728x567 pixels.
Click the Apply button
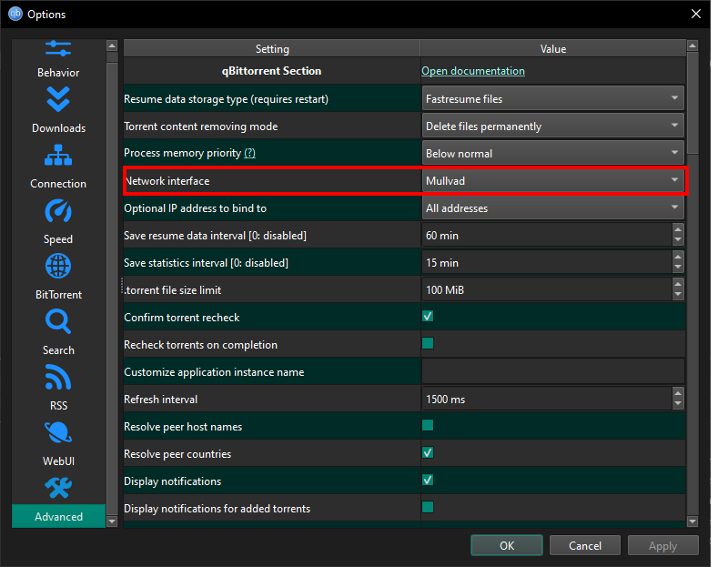tap(663, 545)
